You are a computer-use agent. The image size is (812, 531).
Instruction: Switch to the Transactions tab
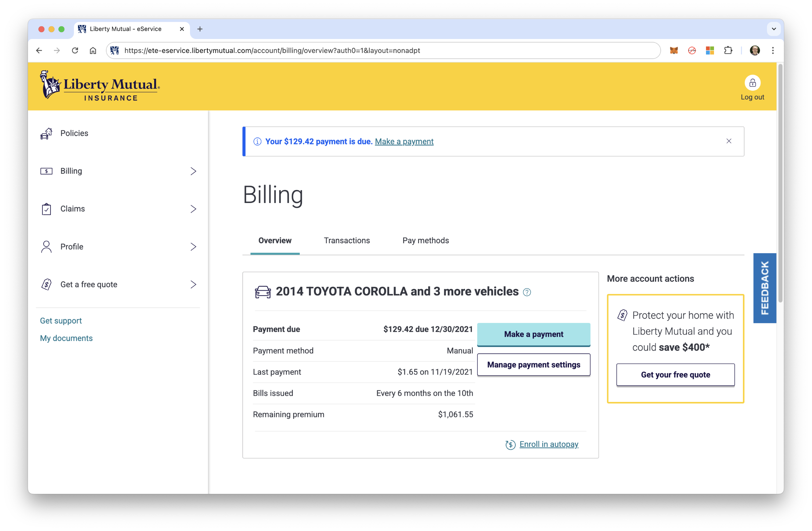click(x=347, y=240)
